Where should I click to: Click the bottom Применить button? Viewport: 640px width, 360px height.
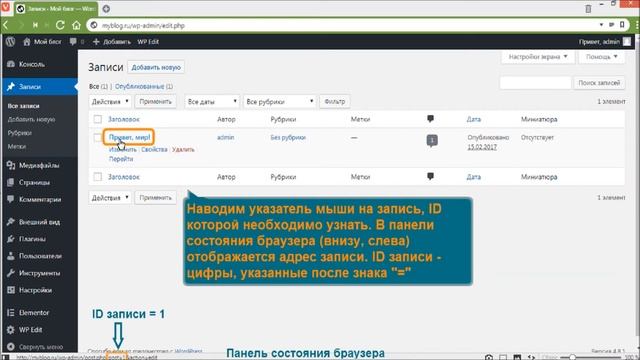pyautogui.click(x=156, y=198)
